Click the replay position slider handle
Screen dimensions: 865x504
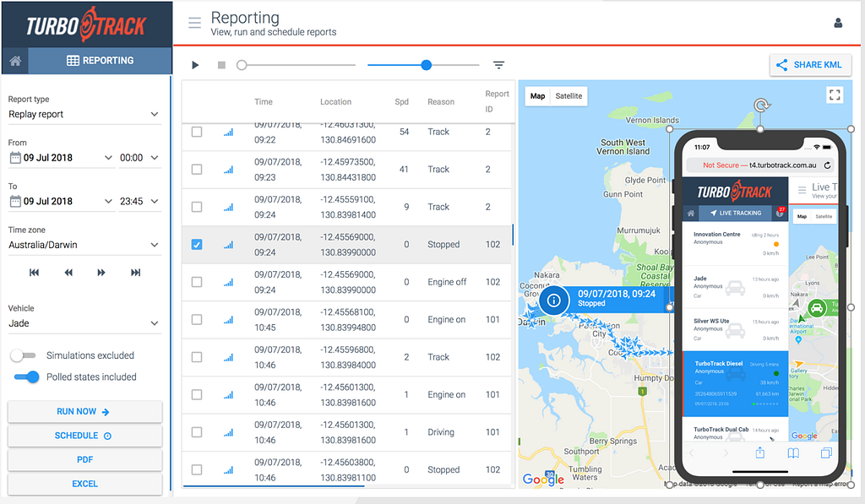pos(242,65)
